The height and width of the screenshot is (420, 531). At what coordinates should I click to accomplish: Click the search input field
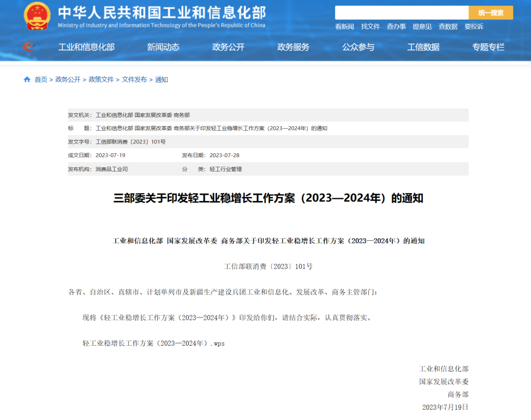[x=401, y=13]
